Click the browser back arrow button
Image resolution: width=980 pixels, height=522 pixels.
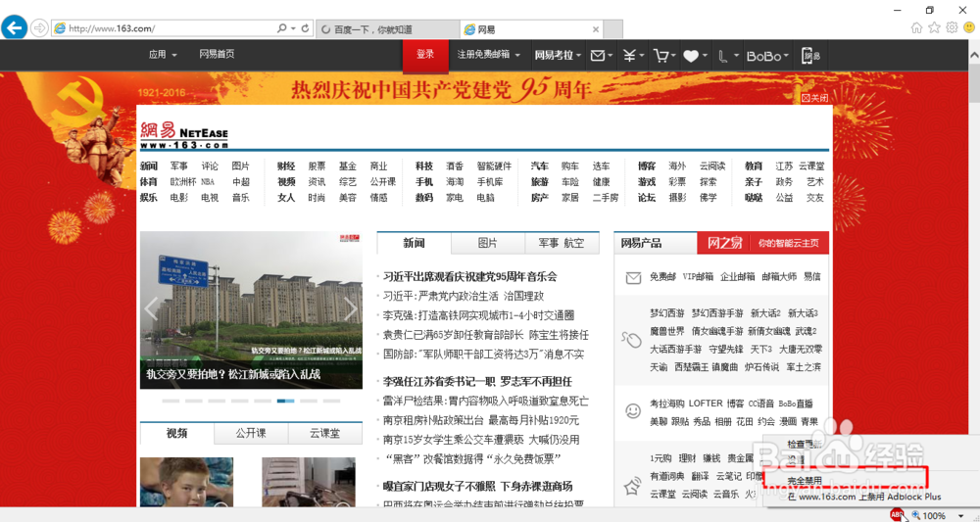point(15,28)
